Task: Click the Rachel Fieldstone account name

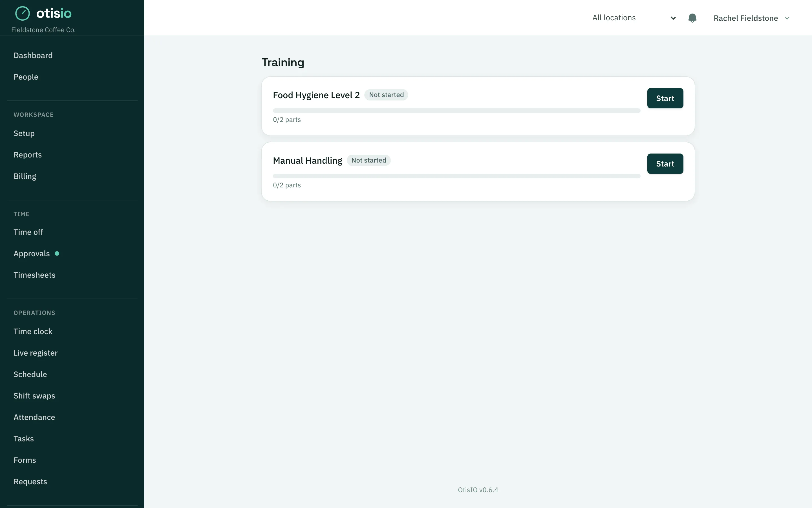Action: (745, 18)
